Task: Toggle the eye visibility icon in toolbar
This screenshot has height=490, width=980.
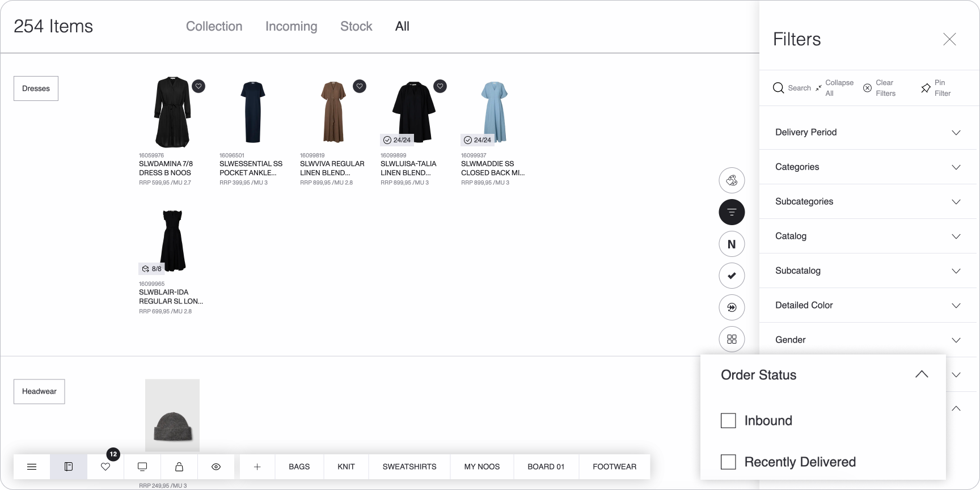Action: (x=216, y=467)
